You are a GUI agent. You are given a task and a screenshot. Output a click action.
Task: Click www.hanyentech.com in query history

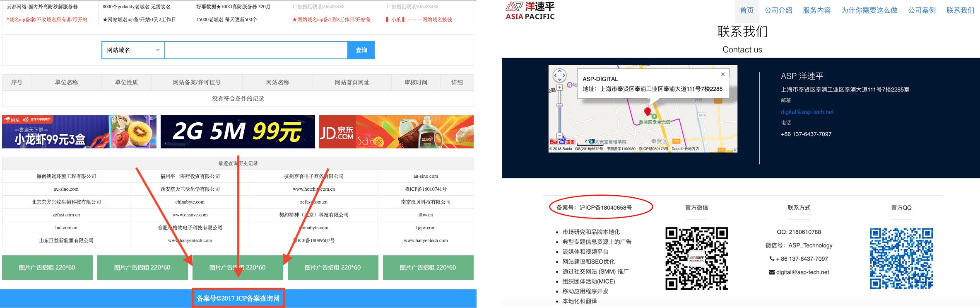[426, 240]
